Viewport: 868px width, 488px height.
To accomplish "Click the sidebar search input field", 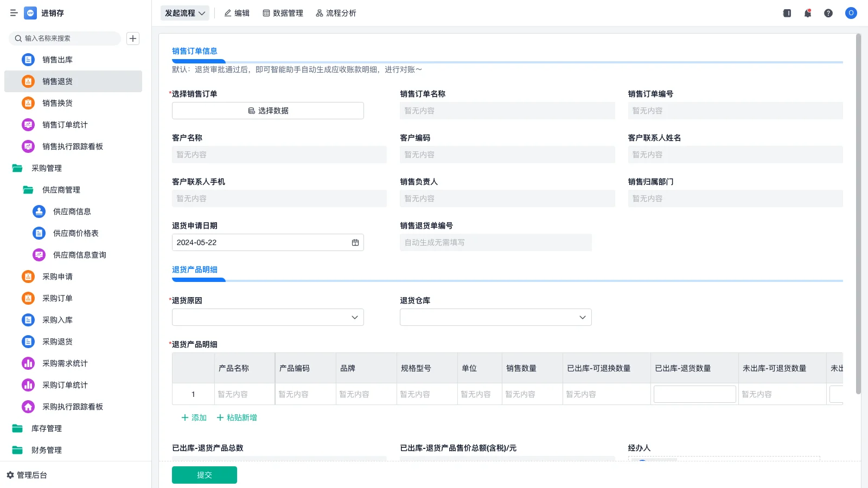I will (65, 38).
